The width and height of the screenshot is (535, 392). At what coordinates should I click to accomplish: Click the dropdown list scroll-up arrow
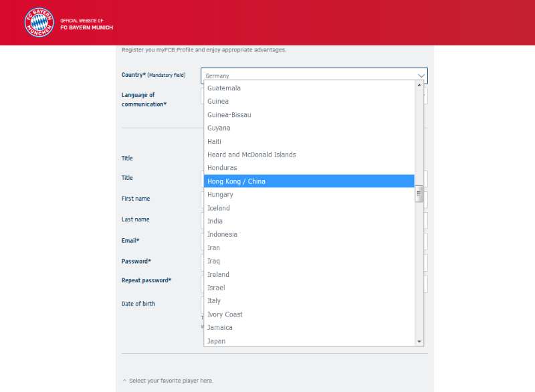(x=419, y=84)
